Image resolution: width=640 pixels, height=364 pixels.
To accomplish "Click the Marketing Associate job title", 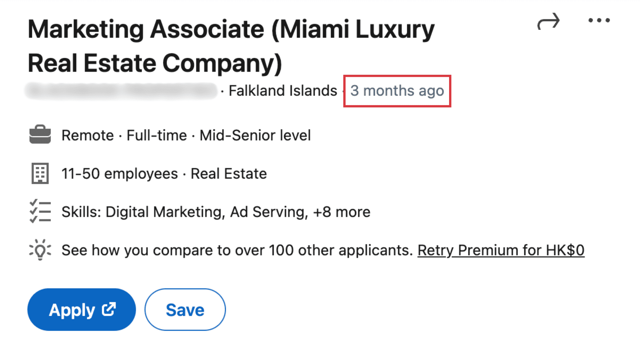I will [x=231, y=46].
